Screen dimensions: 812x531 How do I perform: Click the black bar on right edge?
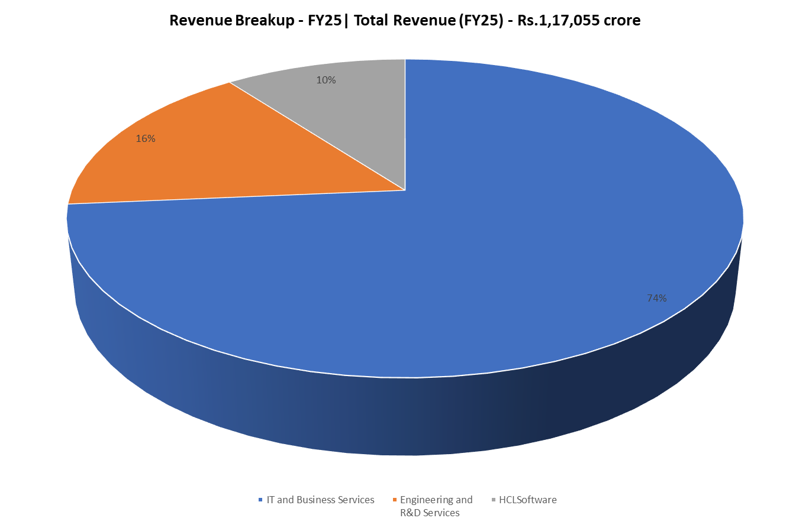[x=790, y=265]
